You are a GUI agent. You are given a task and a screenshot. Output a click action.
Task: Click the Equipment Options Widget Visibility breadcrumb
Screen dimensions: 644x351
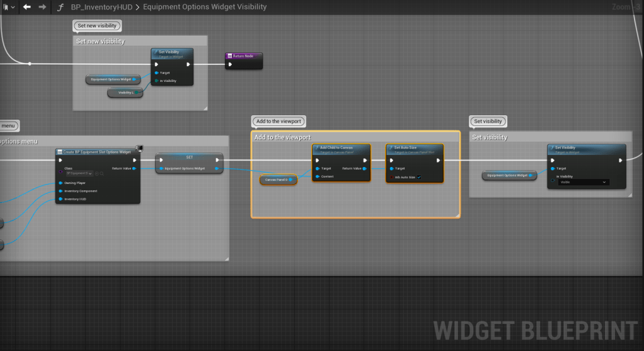[205, 7]
